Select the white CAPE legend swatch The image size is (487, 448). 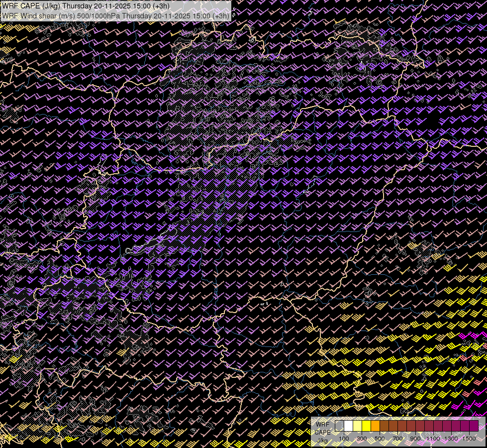349,426
